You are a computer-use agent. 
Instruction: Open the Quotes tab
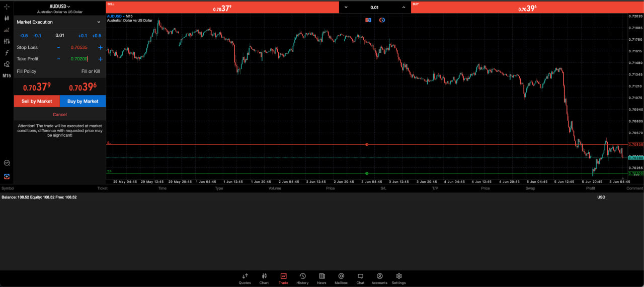245,278
